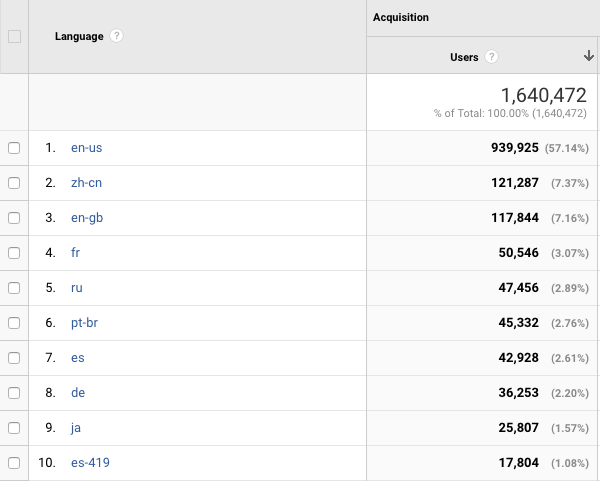This screenshot has height=482, width=600.
Task: Open the pt-br language link
Action: pos(84,323)
